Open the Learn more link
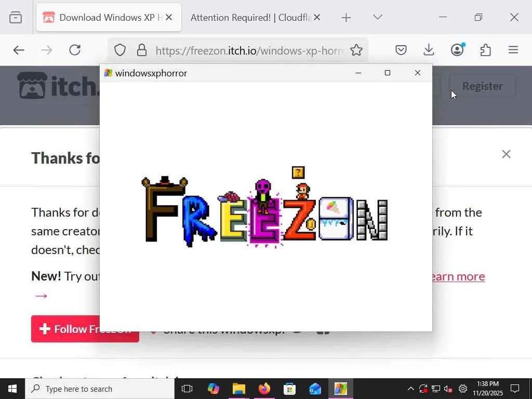The image size is (532, 399). click(x=459, y=276)
